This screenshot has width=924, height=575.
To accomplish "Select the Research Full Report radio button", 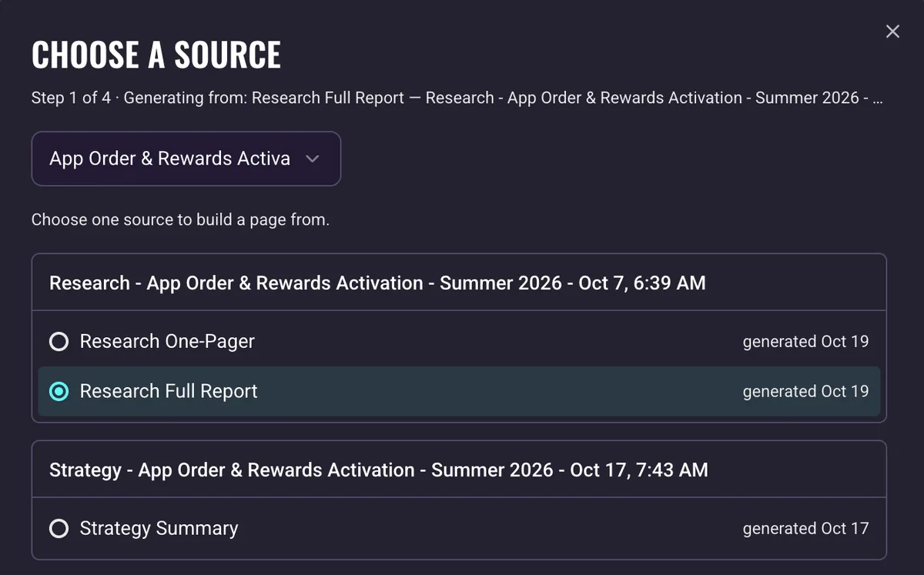I will [x=59, y=391].
